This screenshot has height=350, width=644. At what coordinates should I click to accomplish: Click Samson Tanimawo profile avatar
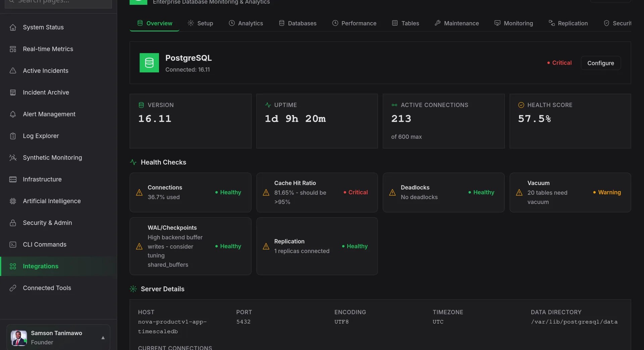pyautogui.click(x=19, y=338)
